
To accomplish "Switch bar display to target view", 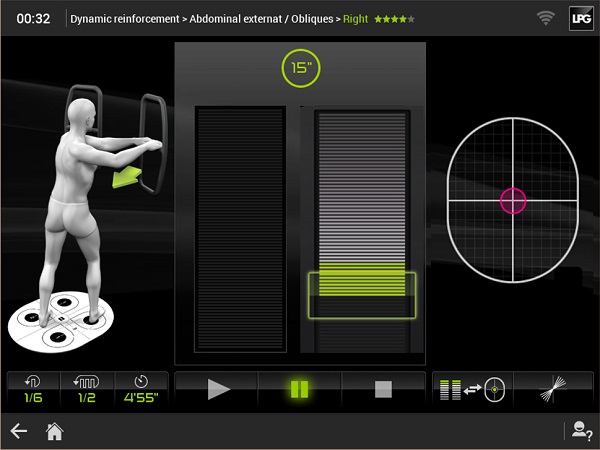I will (471, 389).
